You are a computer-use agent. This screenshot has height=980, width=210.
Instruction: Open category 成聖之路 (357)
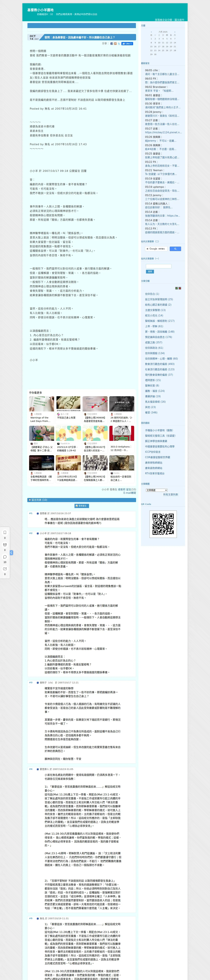(x=154, y=342)
